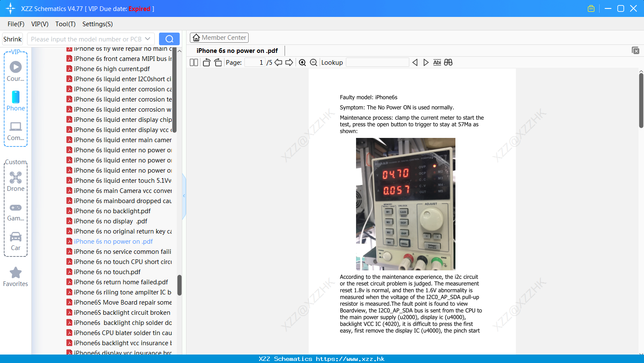Toggle the two-page view icon

[194, 63]
